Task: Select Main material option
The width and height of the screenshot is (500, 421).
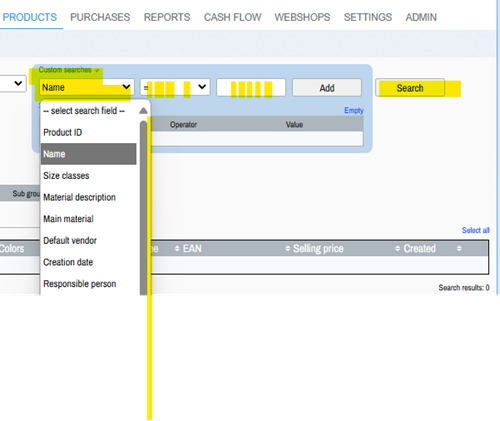Action: [88, 219]
